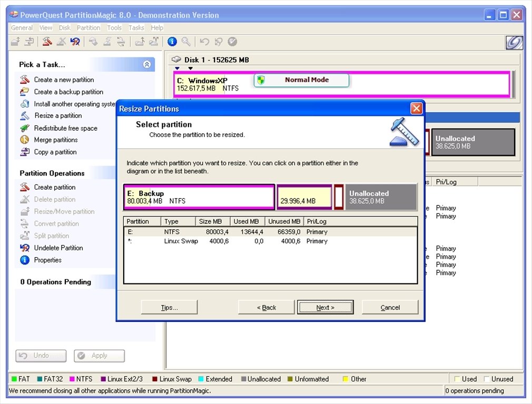This screenshot has height=404, width=532.
Task: Click the icon beside Undelete Partition in sidebar
Action: point(24,248)
